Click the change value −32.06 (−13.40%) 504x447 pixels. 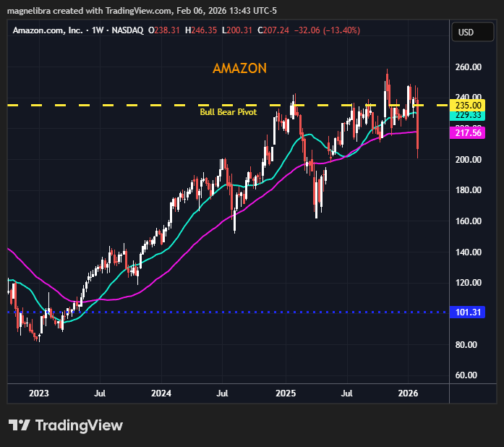pyautogui.click(x=328, y=30)
